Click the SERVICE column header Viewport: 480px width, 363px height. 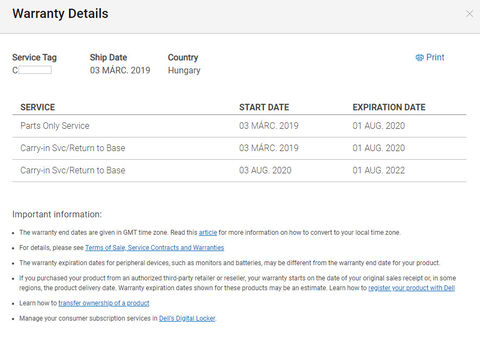(x=38, y=107)
